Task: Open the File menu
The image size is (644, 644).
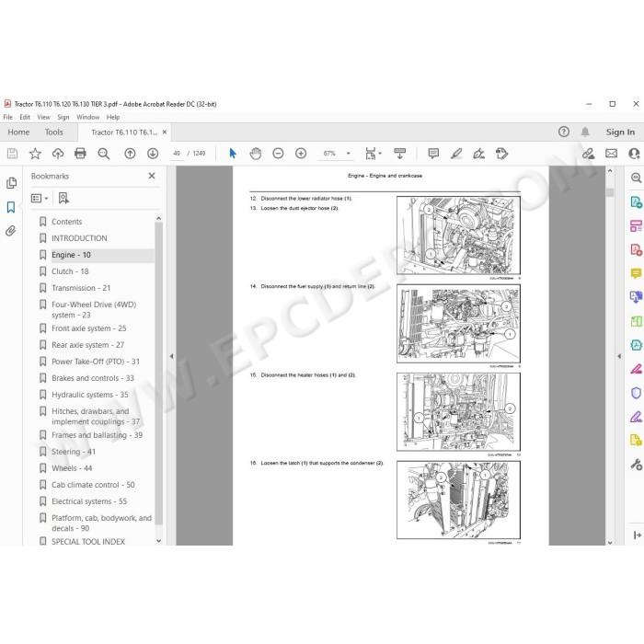Action: point(7,117)
